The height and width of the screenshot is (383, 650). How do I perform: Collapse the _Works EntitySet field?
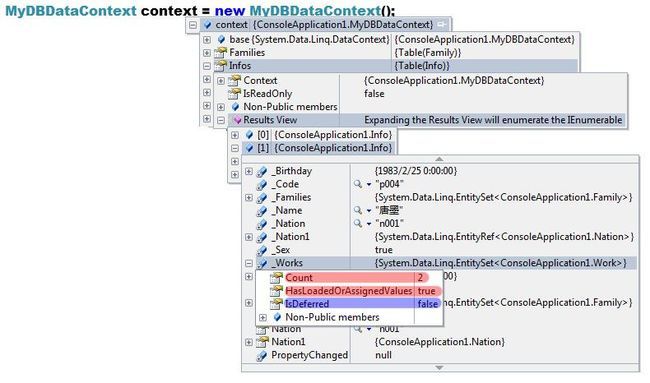pos(249,263)
